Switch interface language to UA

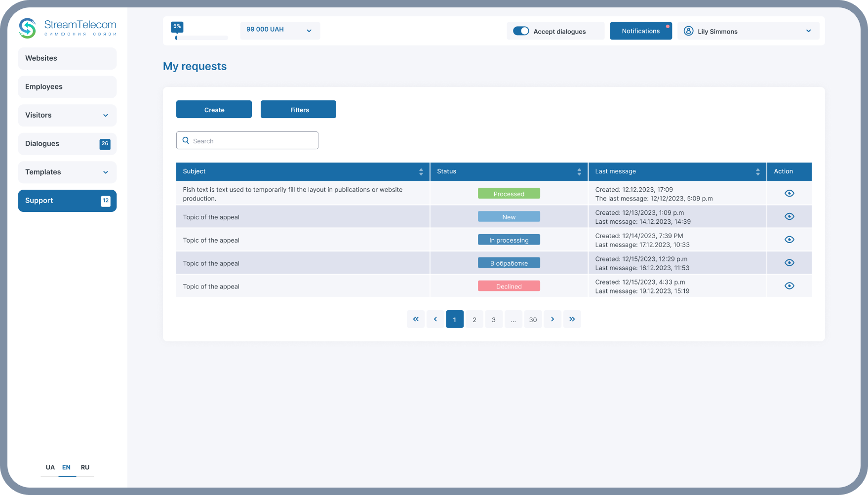50,467
